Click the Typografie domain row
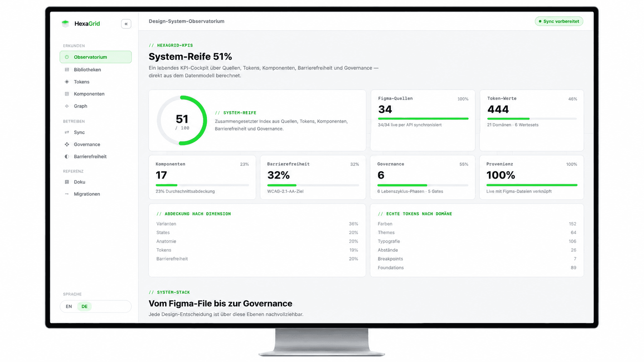 pyautogui.click(x=477, y=242)
